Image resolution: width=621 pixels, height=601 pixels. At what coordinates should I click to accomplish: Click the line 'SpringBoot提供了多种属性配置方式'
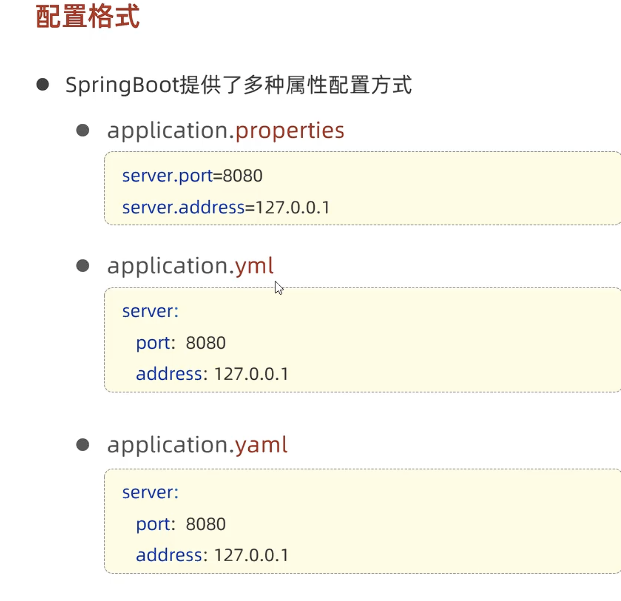[238, 85]
